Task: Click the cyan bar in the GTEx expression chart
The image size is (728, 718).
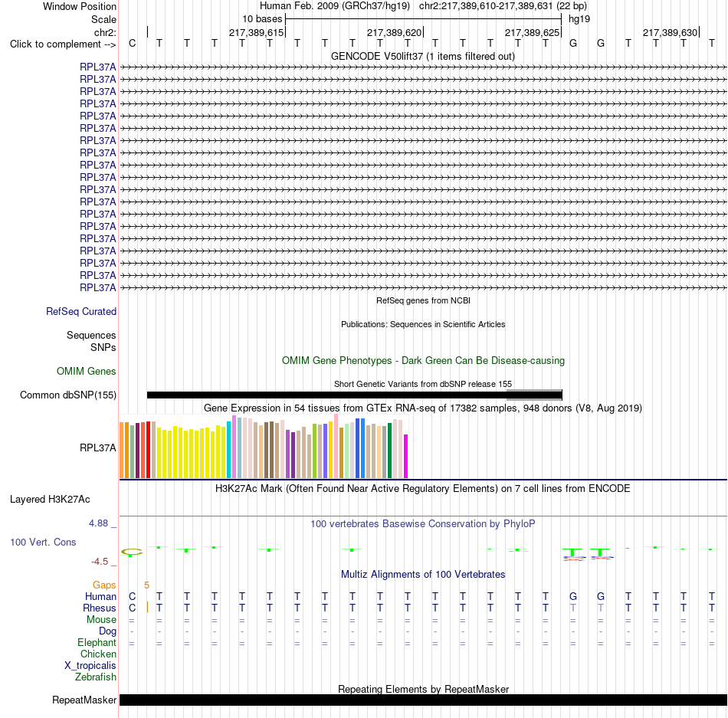Action: pos(229,450)
